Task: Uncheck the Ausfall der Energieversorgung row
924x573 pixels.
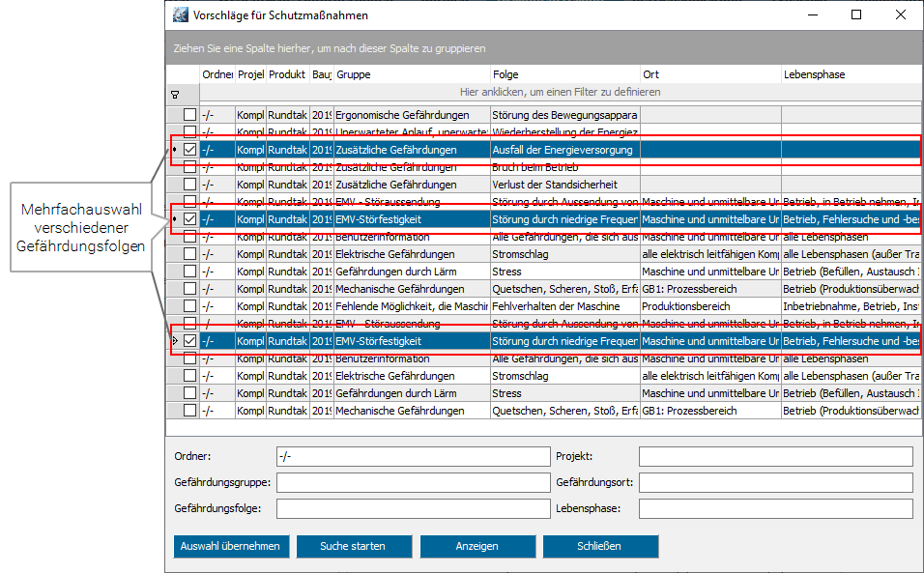Action: (x=189, y=150)
